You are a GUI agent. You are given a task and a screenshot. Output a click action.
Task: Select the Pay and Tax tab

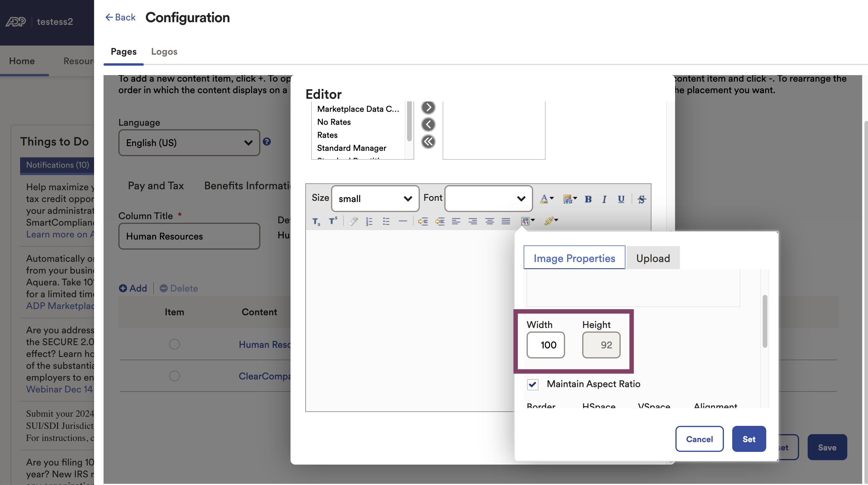click(156, 186)
